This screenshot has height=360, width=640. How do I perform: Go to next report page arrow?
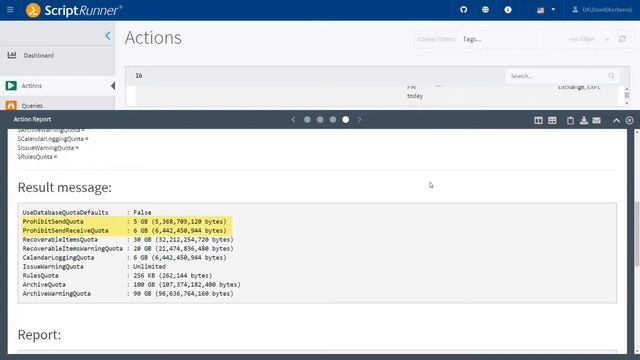360,120
